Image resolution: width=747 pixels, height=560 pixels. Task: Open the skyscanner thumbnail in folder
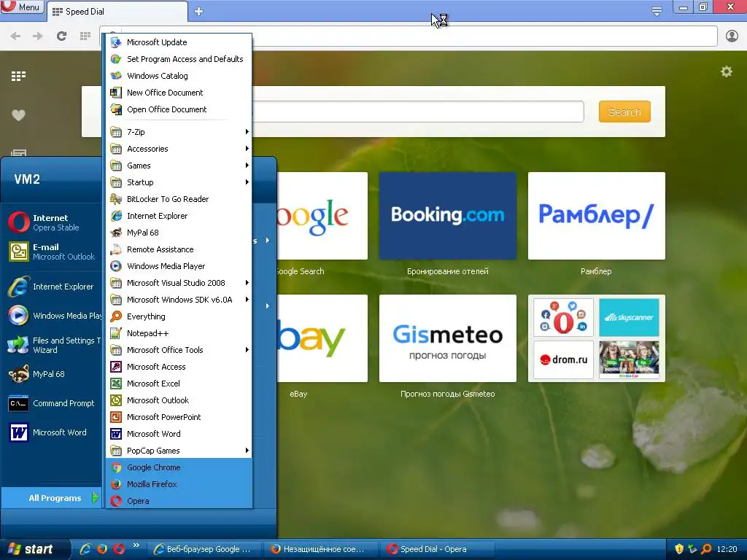(x=629, y=318)
